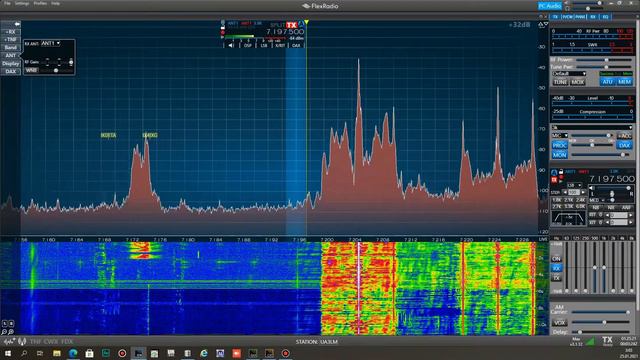Viewport: 640px width, 360px height.
Task: Click the +TNF button
Action: (10, 40)
